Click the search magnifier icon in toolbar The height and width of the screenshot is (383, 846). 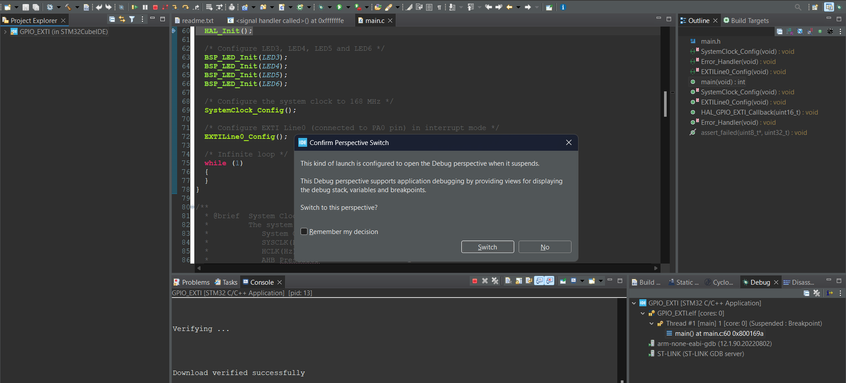[x=798, y=8]
